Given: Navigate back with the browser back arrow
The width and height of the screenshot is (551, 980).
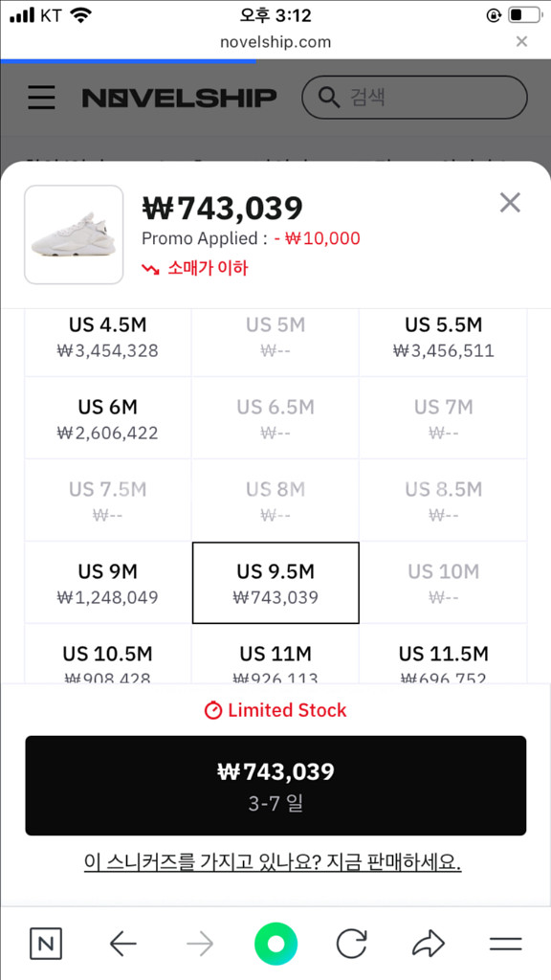Looking at the screenshot, I should (122, 944).
